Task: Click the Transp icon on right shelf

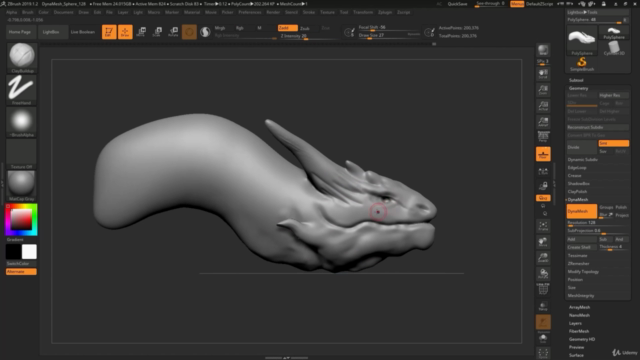Action: 543,306
